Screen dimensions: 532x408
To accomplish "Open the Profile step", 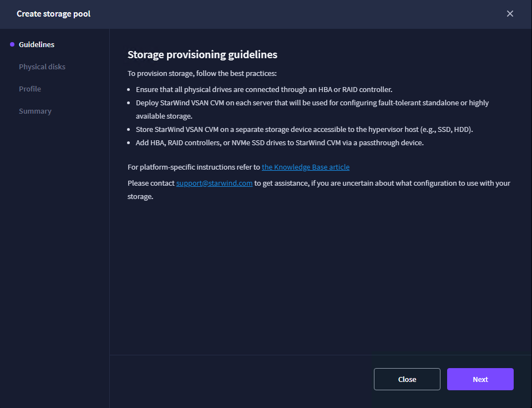I will pos(30,89).
